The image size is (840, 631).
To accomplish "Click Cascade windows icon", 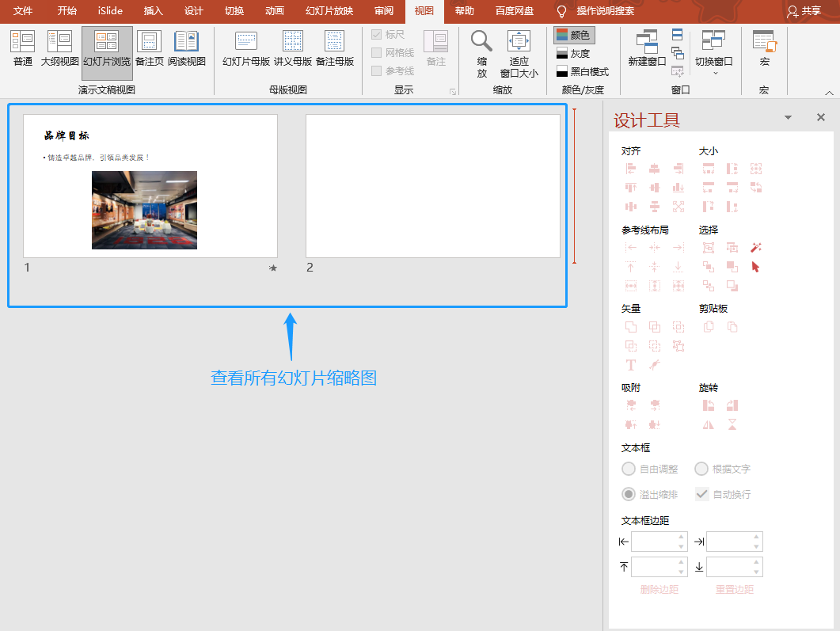I will pos(677,52).
